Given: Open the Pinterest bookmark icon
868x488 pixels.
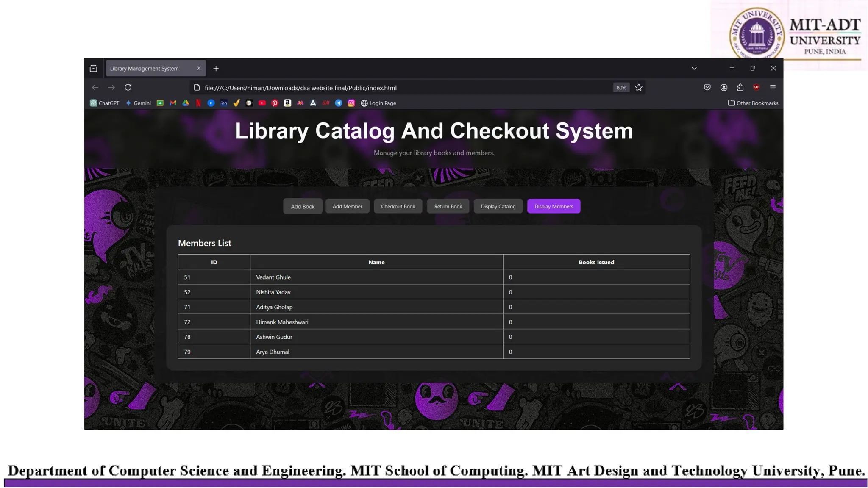Looking at the screenshot, I should point(275,103).
